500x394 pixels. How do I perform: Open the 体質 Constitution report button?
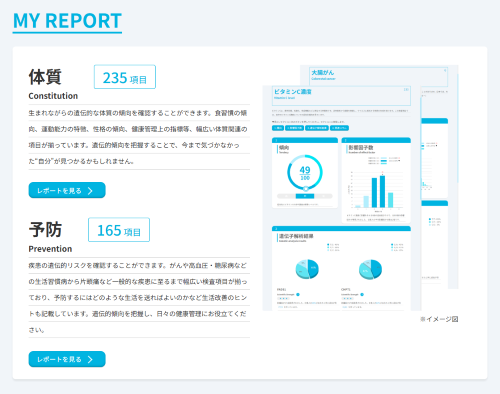click(x=67, y=190)
